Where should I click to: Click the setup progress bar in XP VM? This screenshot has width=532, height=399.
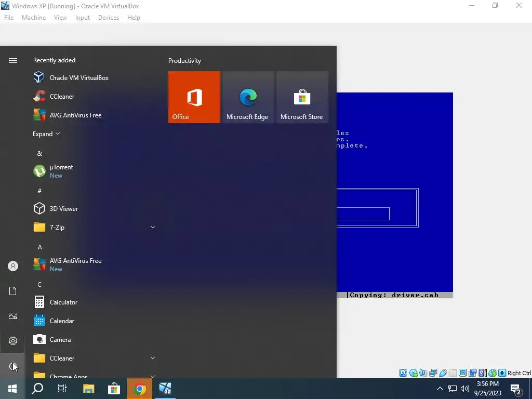click(363, 214)
